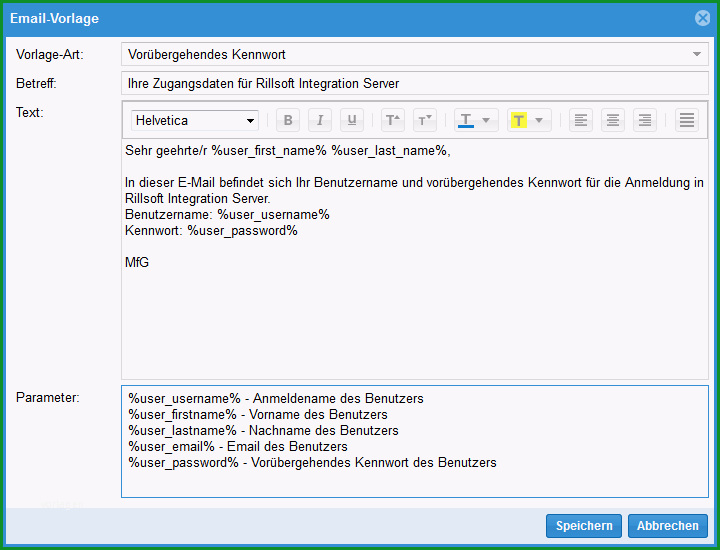Apply the blue font color icon
Viewport: 720px width, 550px height.
[466, 120]
